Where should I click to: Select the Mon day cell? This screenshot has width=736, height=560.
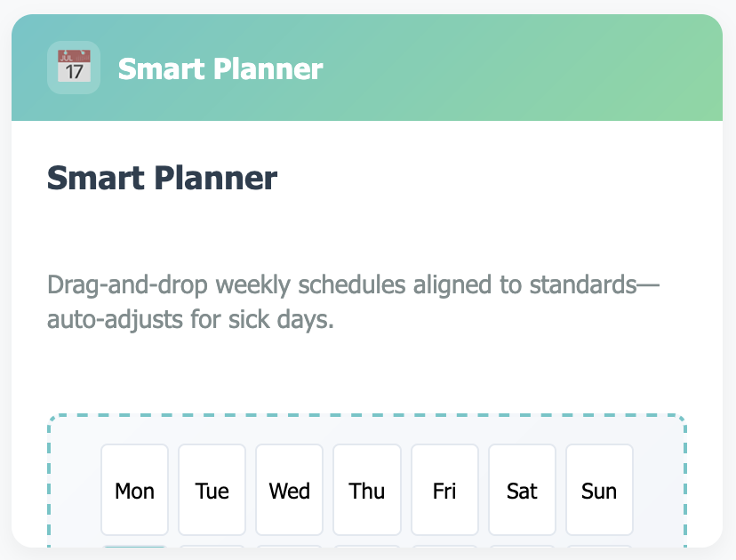tap(134, 490)
